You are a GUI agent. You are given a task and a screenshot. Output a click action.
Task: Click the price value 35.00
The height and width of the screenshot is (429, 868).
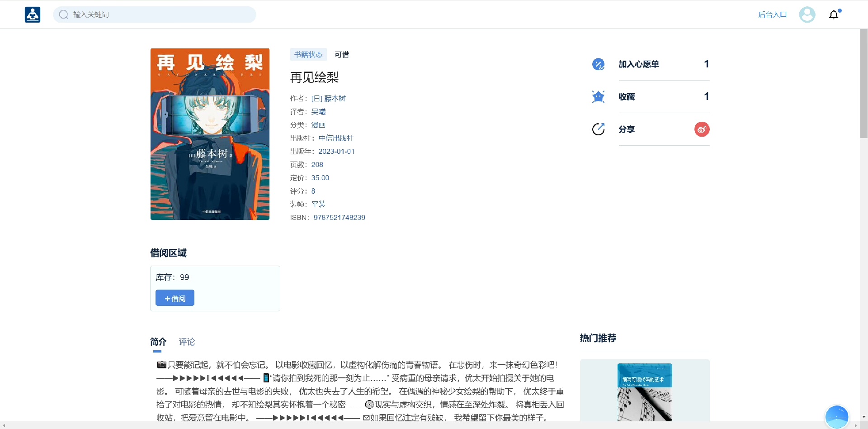(320, 178)
